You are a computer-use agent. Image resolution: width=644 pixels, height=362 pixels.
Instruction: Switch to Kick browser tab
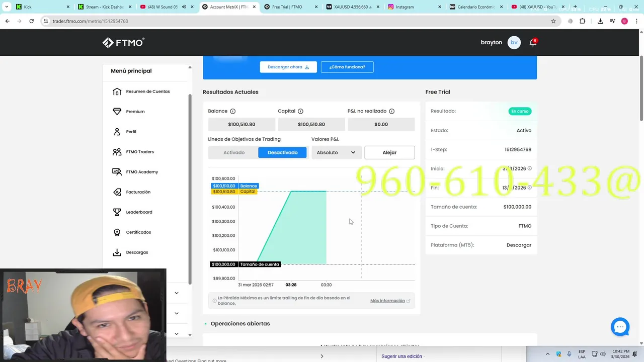42,7
